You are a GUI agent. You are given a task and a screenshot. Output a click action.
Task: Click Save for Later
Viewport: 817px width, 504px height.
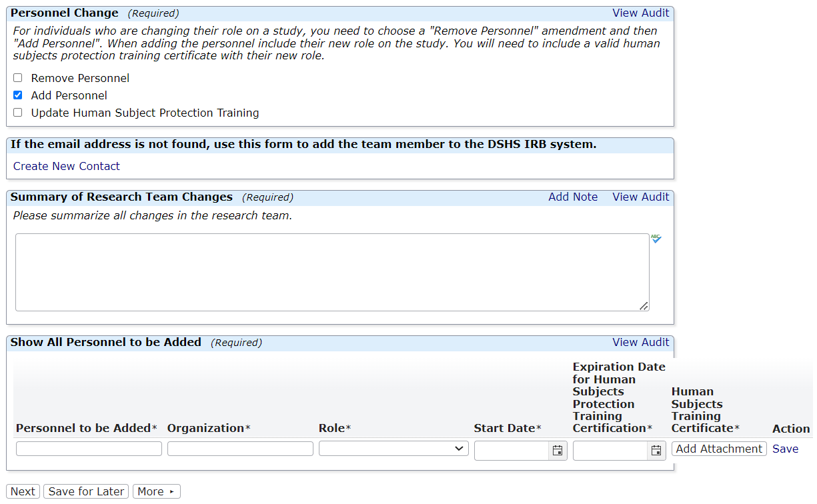click(x=85, y=491)
